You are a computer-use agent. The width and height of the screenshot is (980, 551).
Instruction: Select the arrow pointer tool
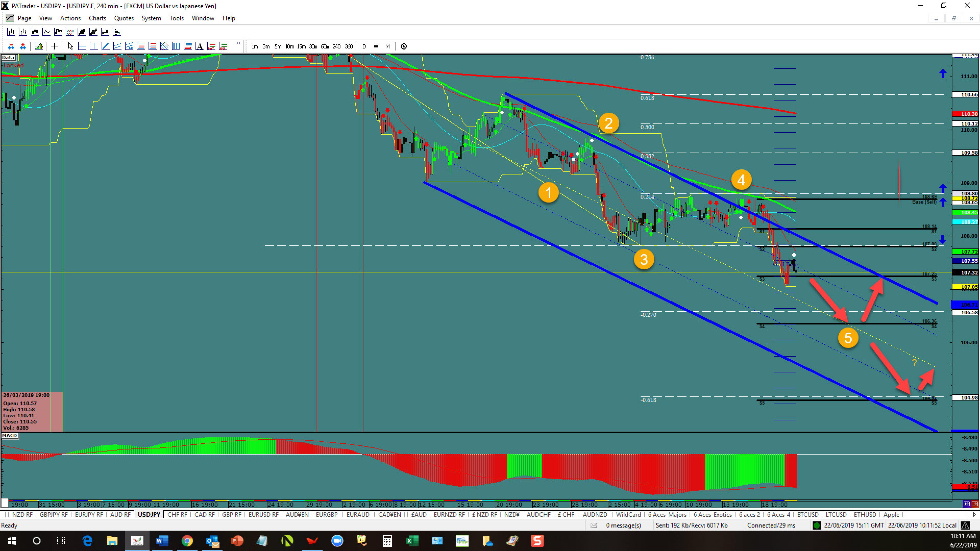coord(70,46)
